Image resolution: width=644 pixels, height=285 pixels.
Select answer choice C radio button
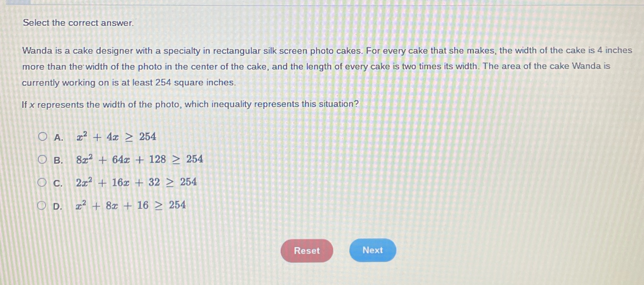[x=43, y=182]
